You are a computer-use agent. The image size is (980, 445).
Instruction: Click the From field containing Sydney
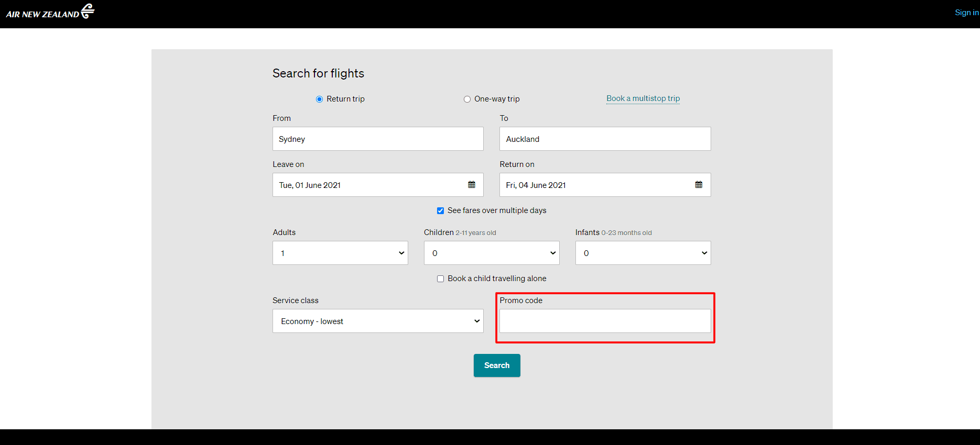tap(377, 139)
